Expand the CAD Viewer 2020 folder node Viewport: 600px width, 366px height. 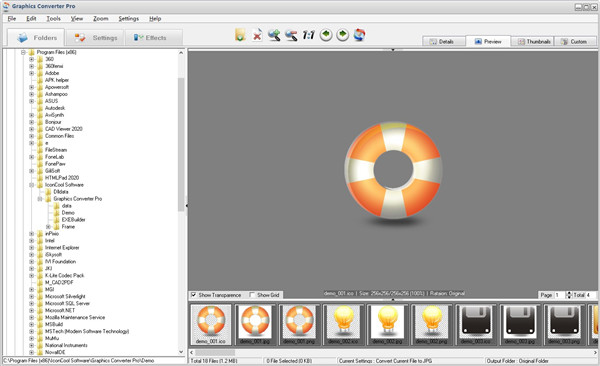(x=32, y=129)
